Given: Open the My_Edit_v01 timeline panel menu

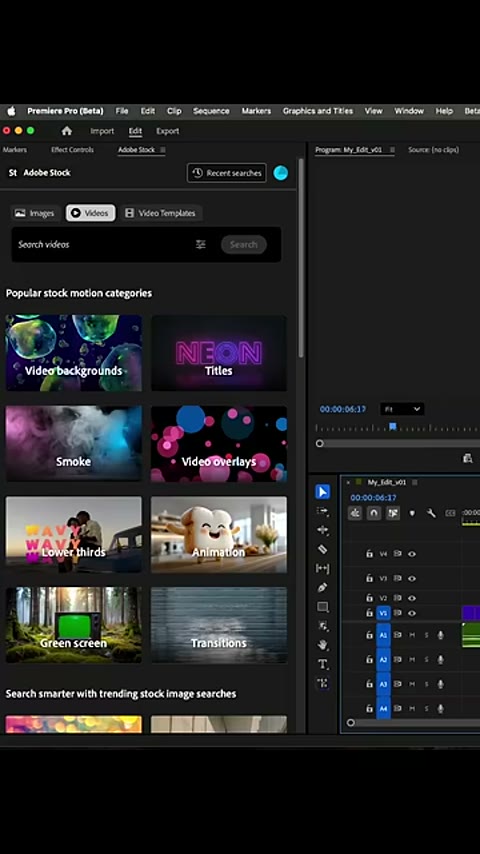Looking at the screenshot, I should tap(415, 483).
